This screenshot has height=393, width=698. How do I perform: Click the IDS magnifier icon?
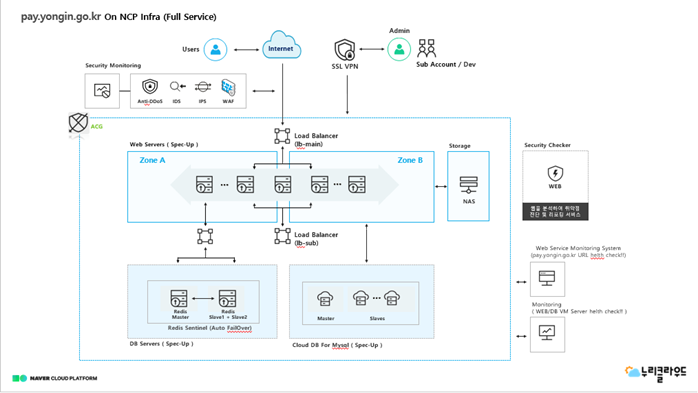click(x=177, y=86)
